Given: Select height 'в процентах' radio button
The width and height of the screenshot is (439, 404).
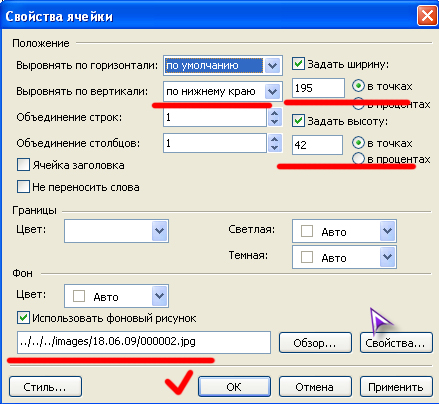Looking at the screenshot, I should point(358,158).
